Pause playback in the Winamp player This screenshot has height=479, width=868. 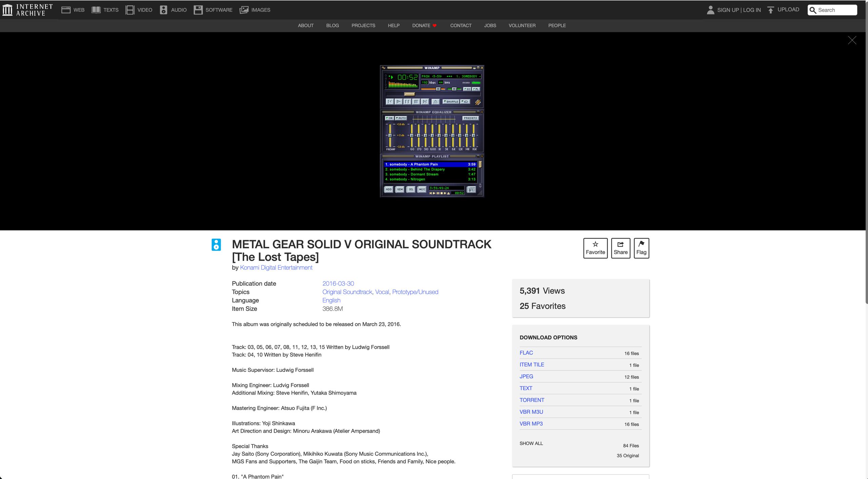click(407, 102)
